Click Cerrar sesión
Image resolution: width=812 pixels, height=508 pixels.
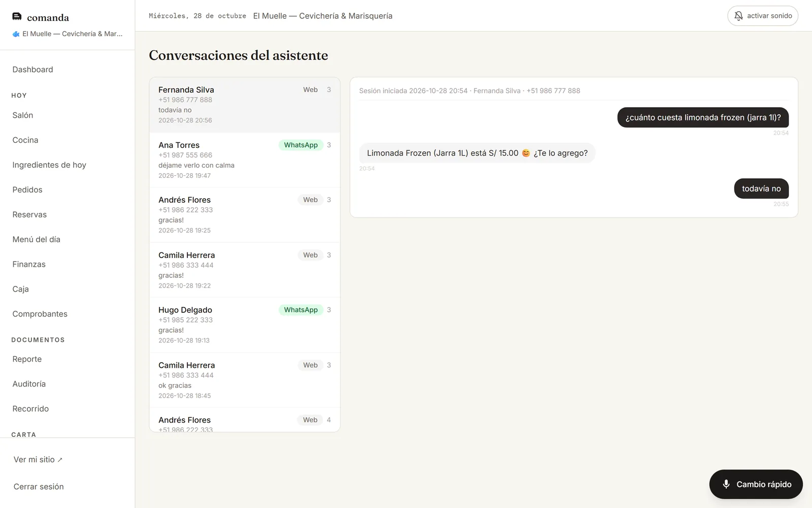[x=39, y=487]
